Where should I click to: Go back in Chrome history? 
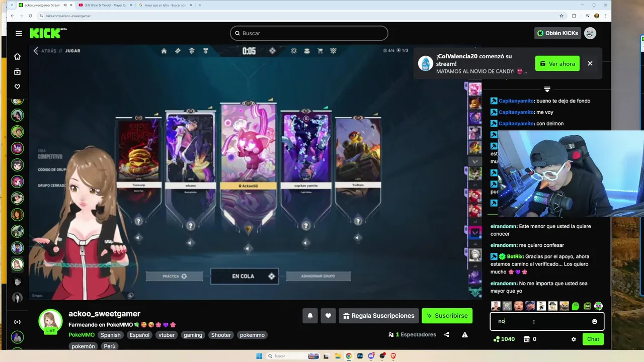pyautogui.click(x=12, y=16)
